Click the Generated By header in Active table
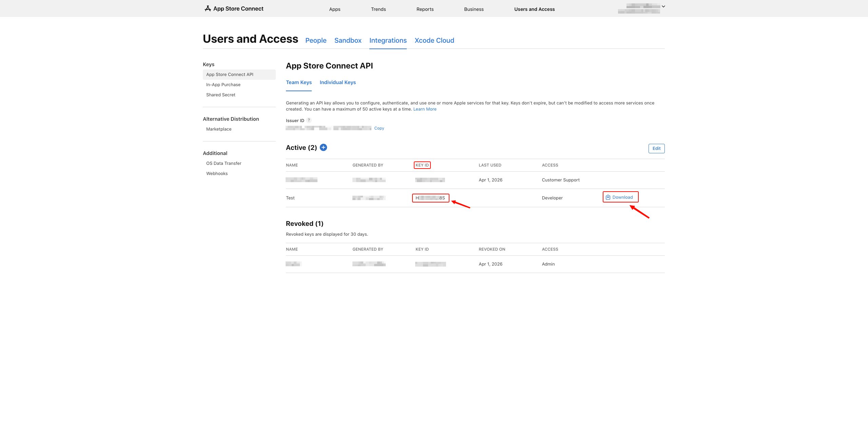The width and height of the screenshot is (868, 447). pos(368,165)
